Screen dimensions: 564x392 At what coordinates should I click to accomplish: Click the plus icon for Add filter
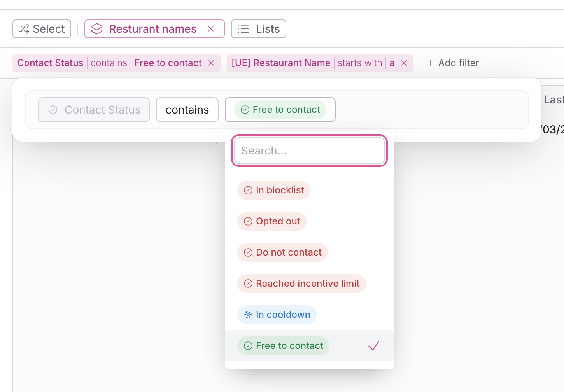click(x=430, y=63)
